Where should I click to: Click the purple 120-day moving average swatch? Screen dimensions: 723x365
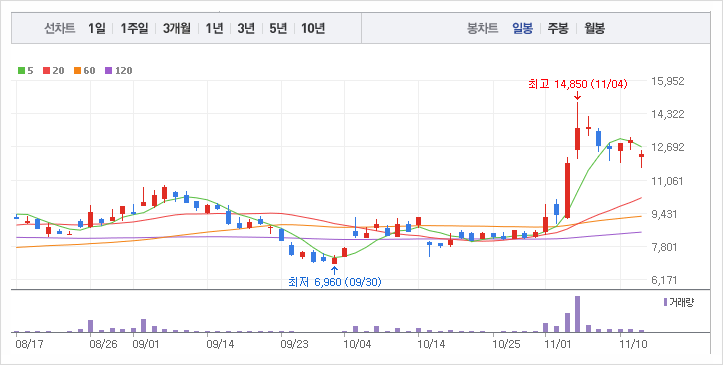coord(108,71)
